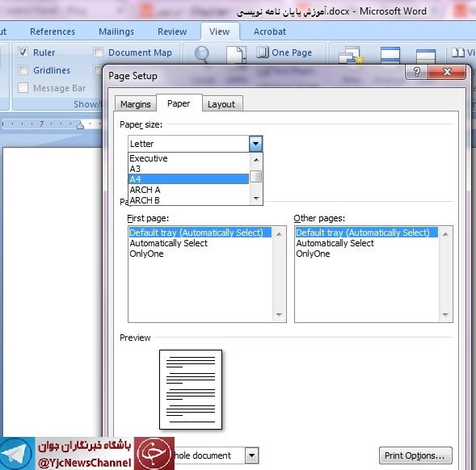Open the Paper size dropdown arrow
The height and width of the screenshot is (470, 476).
(255, 144)
